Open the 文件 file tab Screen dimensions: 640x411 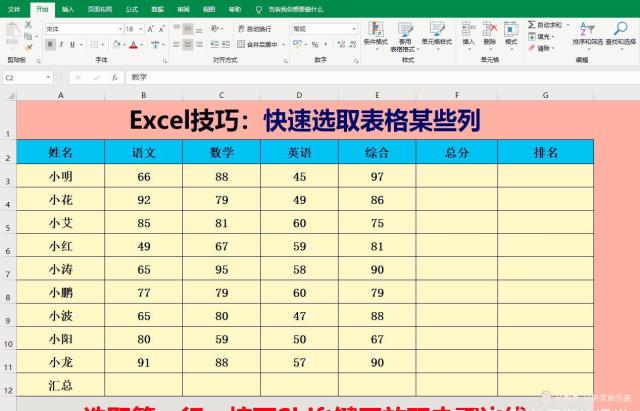tap(14, 9)
